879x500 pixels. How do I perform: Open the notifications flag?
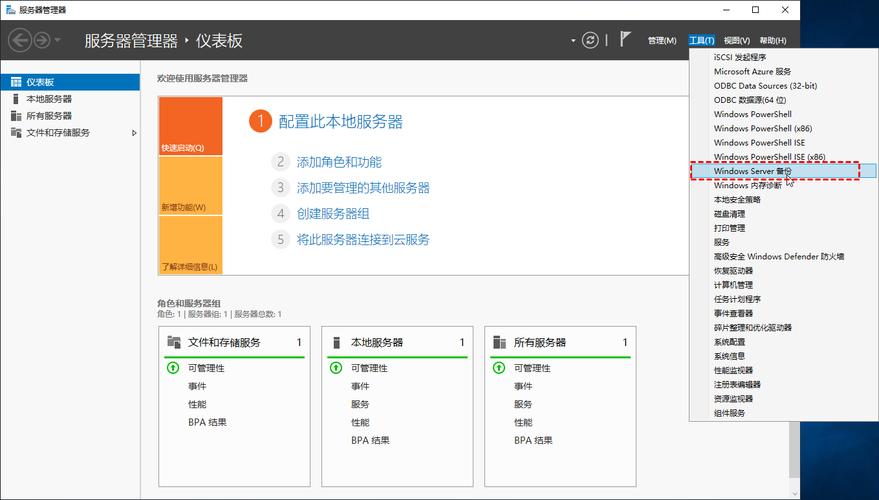[x=625, y=39]
